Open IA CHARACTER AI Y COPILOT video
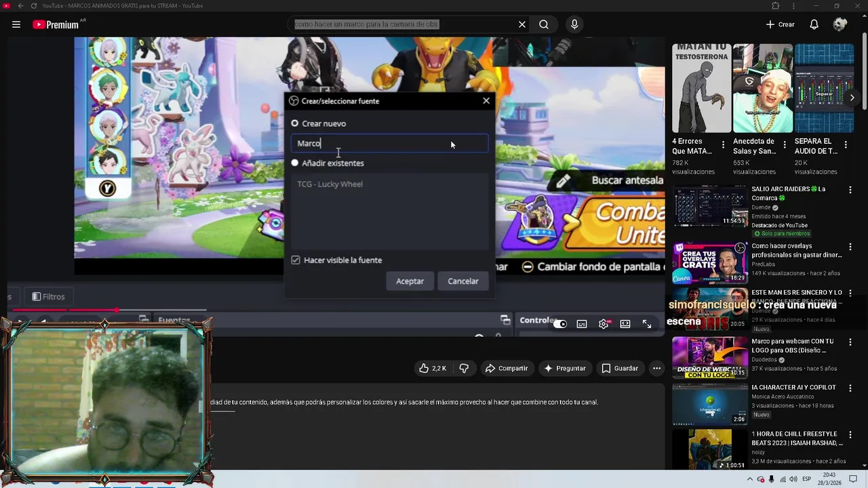The image size is (868, 488). [793, 388]
